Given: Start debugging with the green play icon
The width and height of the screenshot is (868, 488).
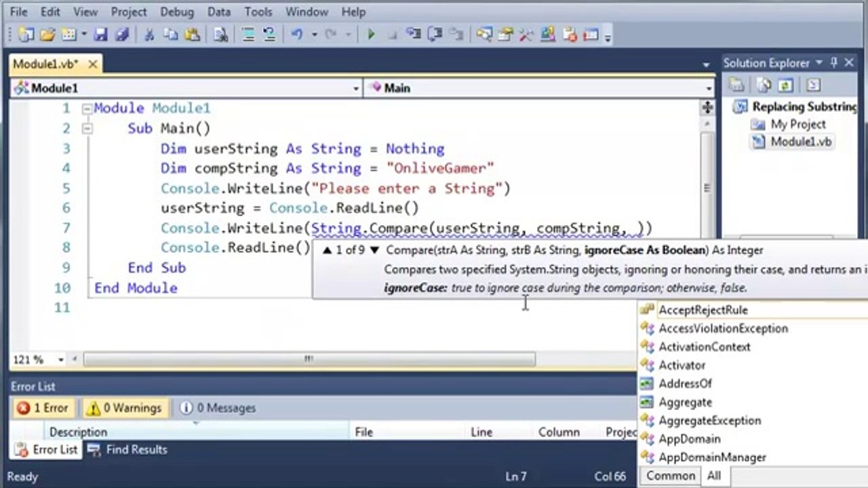Looking at the screenshot, I should click(x=371, y=35).
